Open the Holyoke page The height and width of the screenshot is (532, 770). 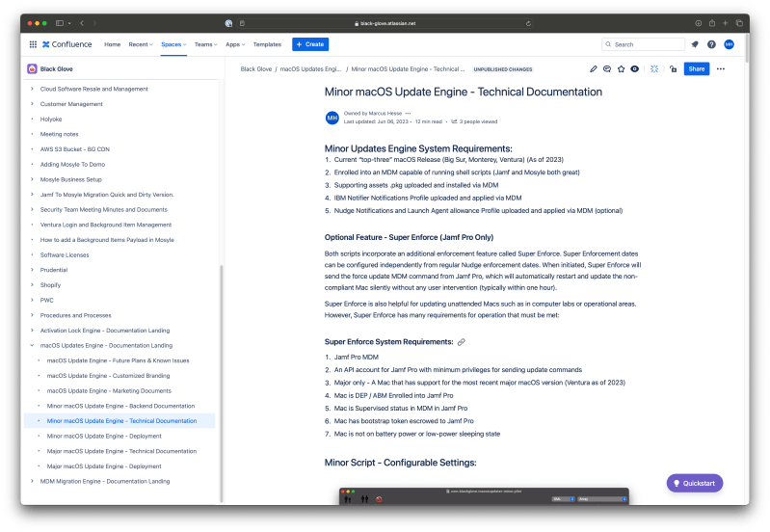(x=51, y=120)
